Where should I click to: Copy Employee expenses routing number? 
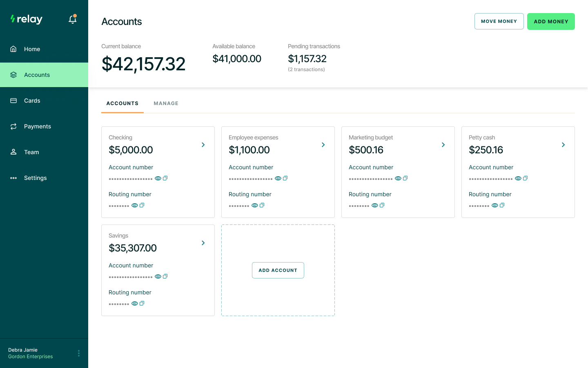pos(262,205)
